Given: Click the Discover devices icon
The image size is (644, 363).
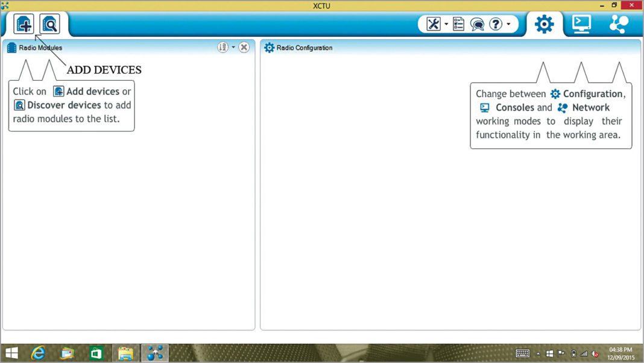Looking at the screenshot, I should pos(49,24).
